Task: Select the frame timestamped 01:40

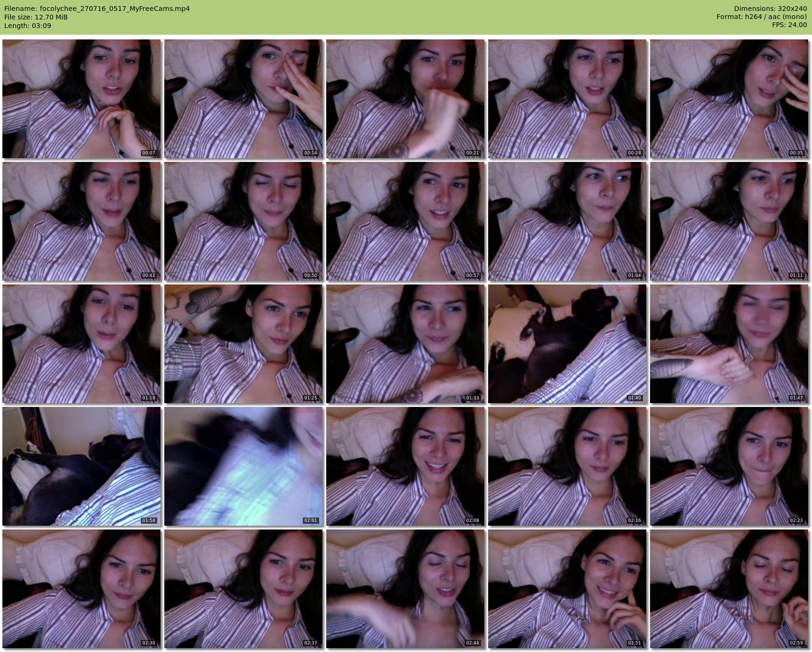Action: 567,344
